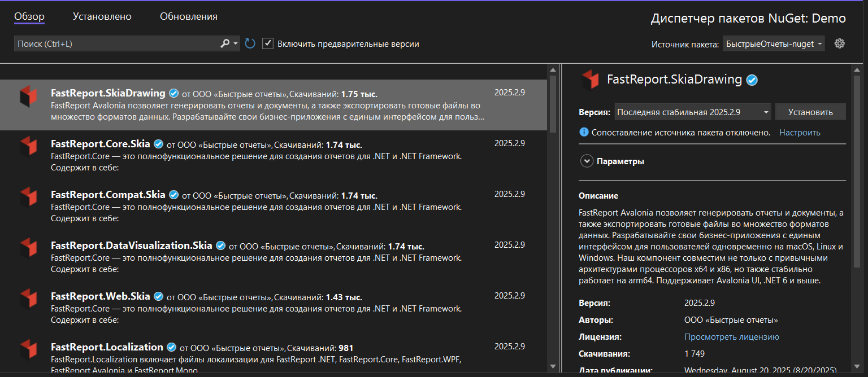
Task: Select the FastReport.Localization package row
Action: pos(274,354)
